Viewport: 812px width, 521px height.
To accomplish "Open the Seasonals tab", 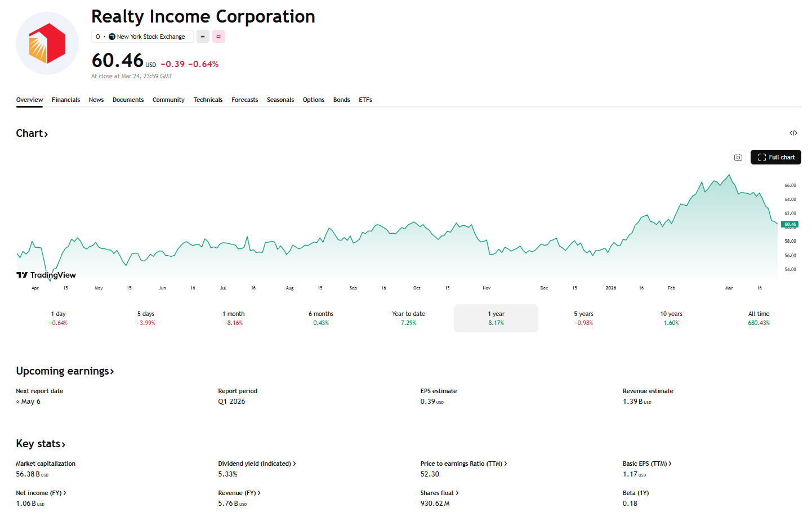I will [x=280, y=100].
